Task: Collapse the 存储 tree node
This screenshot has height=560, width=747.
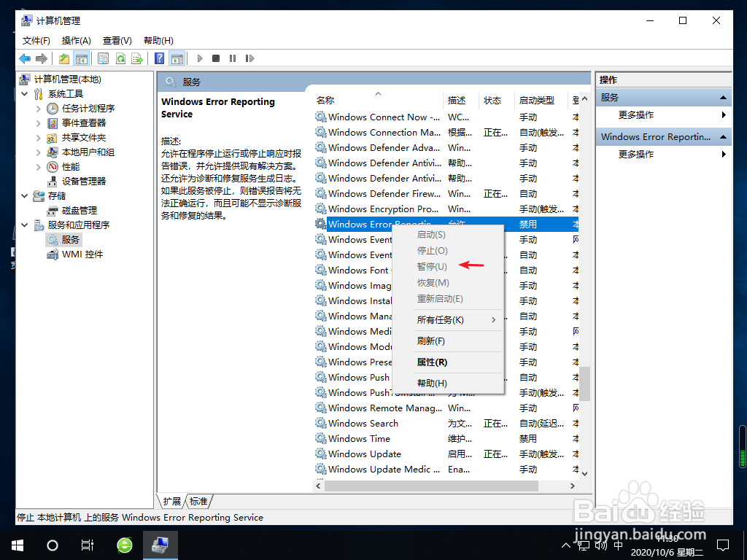Action: tap(25, 196)
